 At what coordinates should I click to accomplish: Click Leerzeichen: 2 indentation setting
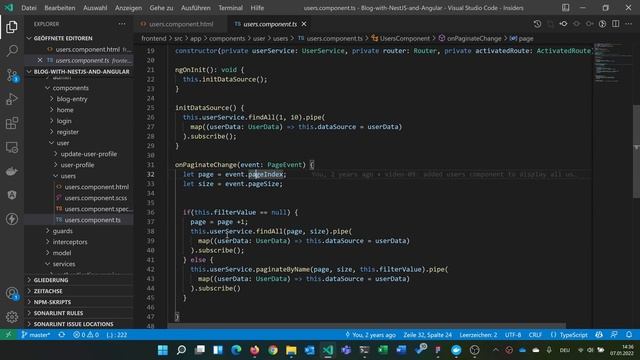[x=478, y=335]
